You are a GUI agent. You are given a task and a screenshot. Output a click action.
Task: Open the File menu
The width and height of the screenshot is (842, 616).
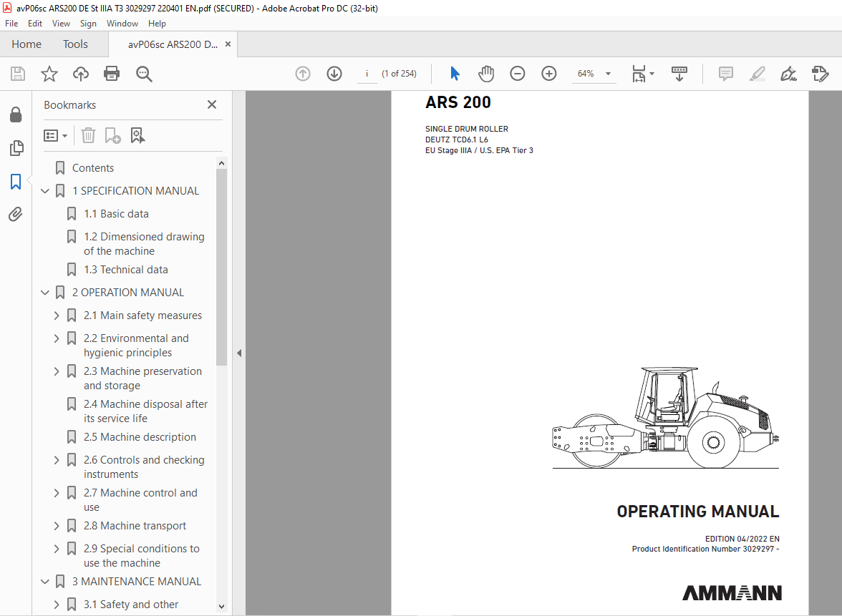(x=11, y=24)
